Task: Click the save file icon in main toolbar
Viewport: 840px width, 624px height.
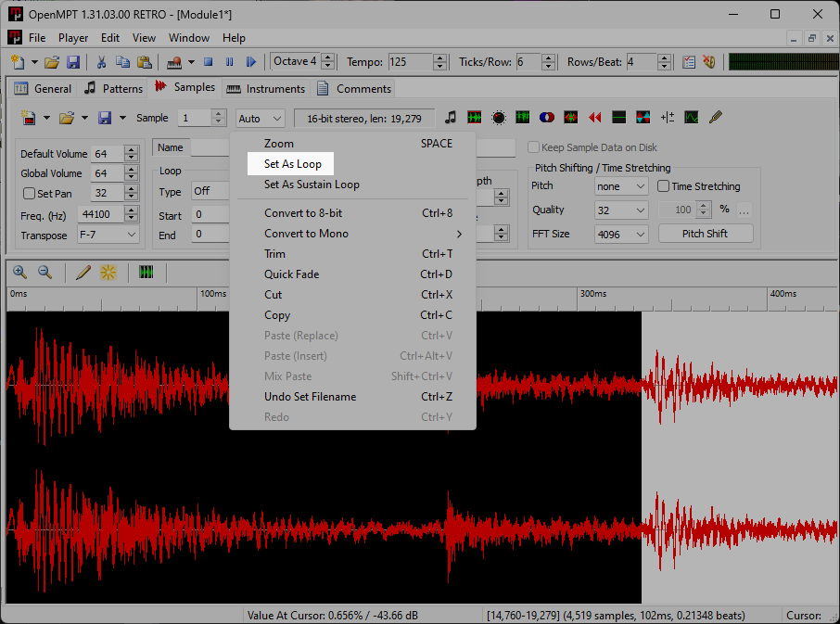Action: (x=73, y=62)
